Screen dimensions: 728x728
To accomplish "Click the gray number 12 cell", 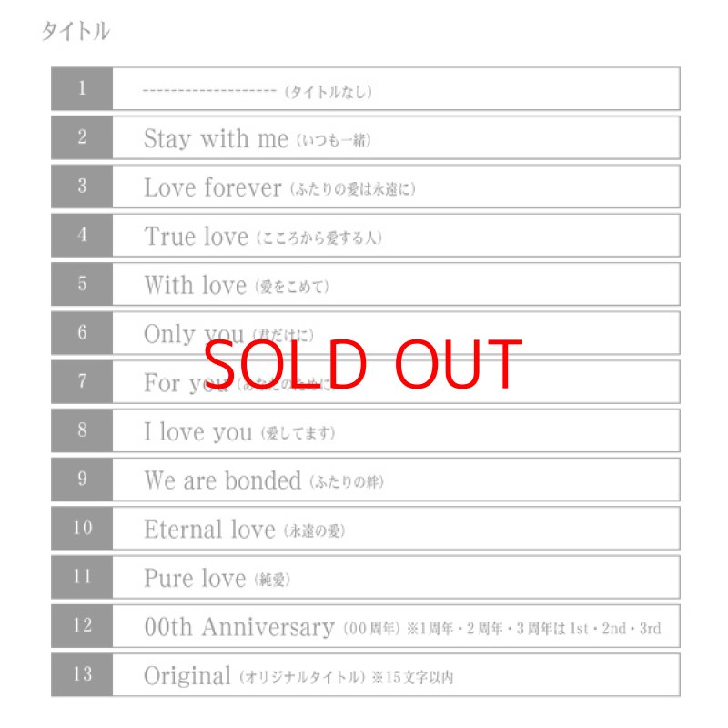I will click(82, 626).
